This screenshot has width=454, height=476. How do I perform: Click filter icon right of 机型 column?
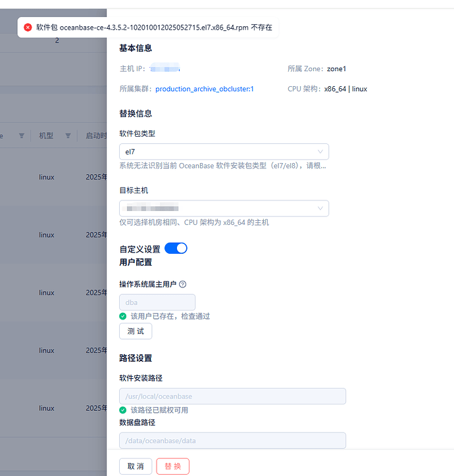pos(68,135)
